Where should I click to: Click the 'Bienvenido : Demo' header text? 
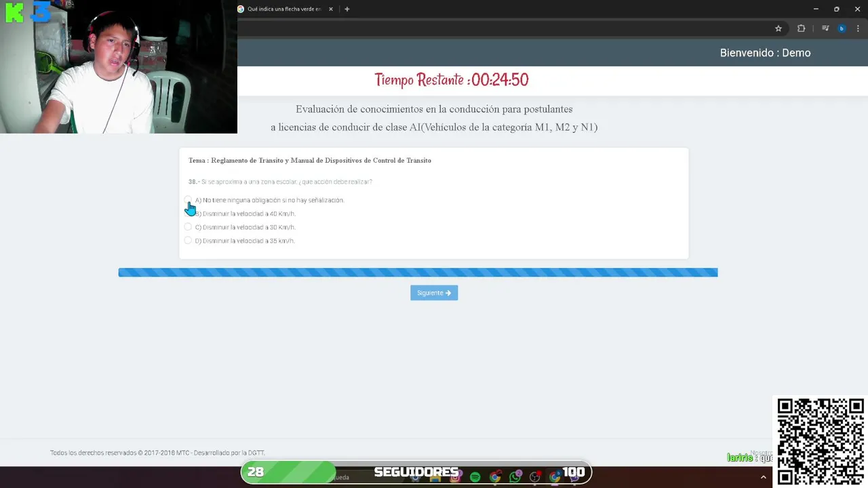765,53
